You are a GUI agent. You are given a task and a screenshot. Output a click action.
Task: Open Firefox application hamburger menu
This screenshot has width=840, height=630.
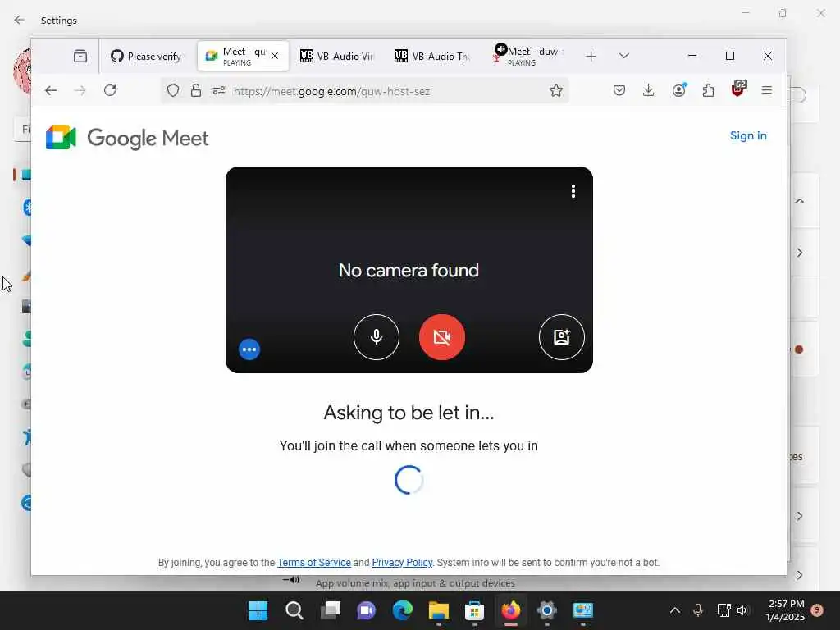click(767, 90)
